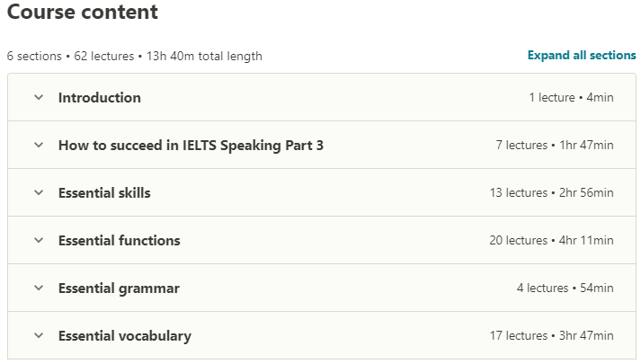Click the '1 lecture • 4min' label
Viewport: 641px width, 364px height.
point(571,97)
